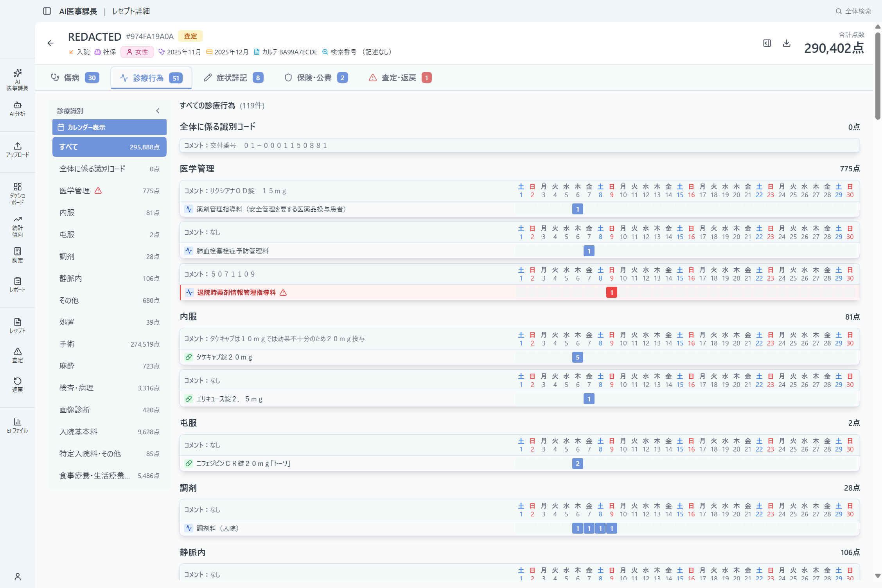The image size is (882, 588).
Task: Click the download icon near total points
Action: pyautogui.click(x=787, y=43)
